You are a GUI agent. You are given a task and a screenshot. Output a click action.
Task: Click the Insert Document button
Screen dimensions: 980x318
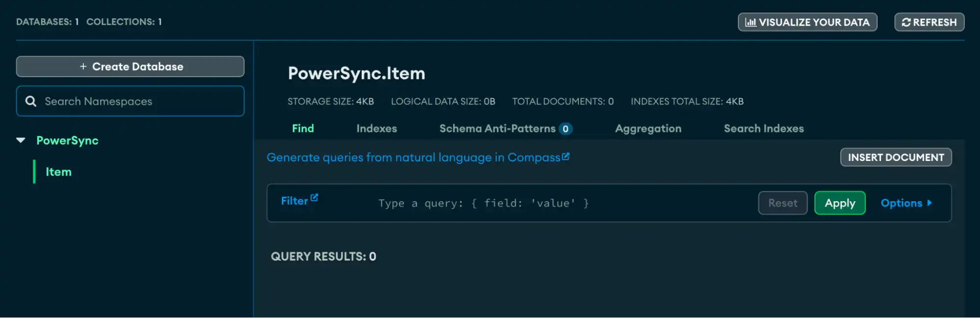[x=895, y=157]
